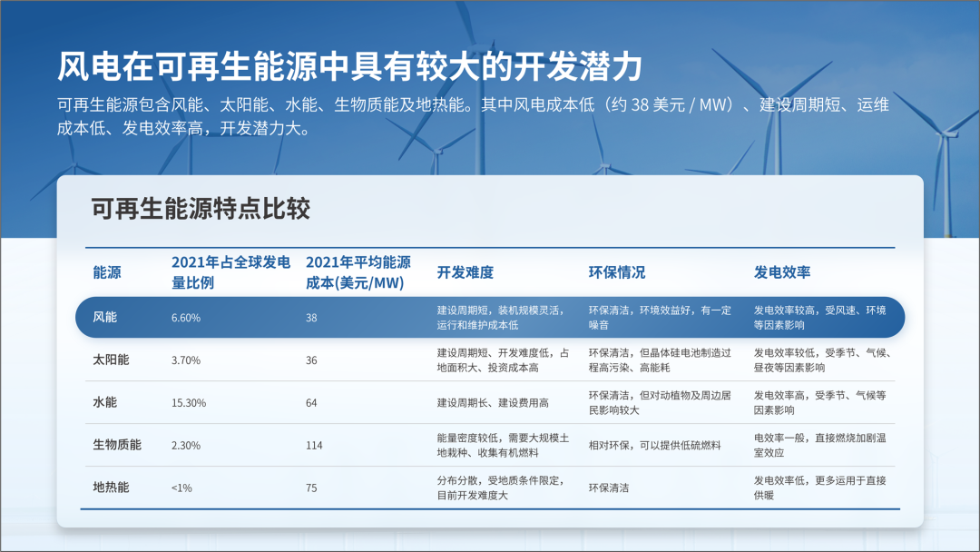Select the 太阳能 row label
The height and width of the screenshot is (552, 980).
click(x=111, y=360)
